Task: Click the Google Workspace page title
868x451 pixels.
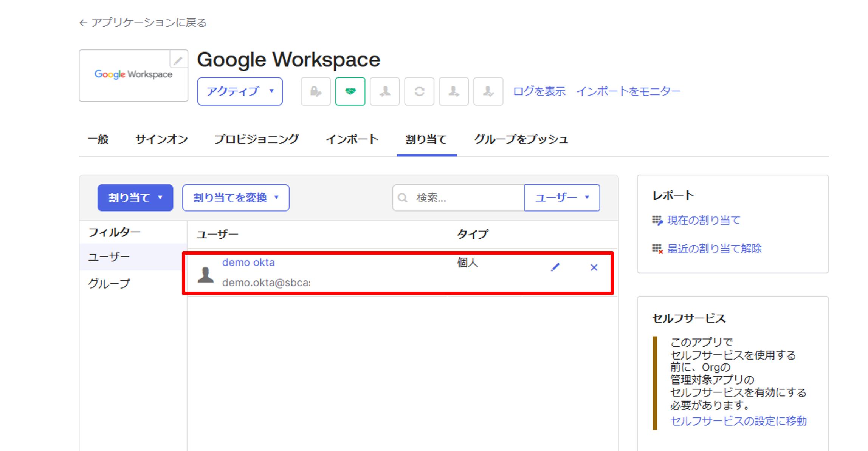Action: point(288,60)
